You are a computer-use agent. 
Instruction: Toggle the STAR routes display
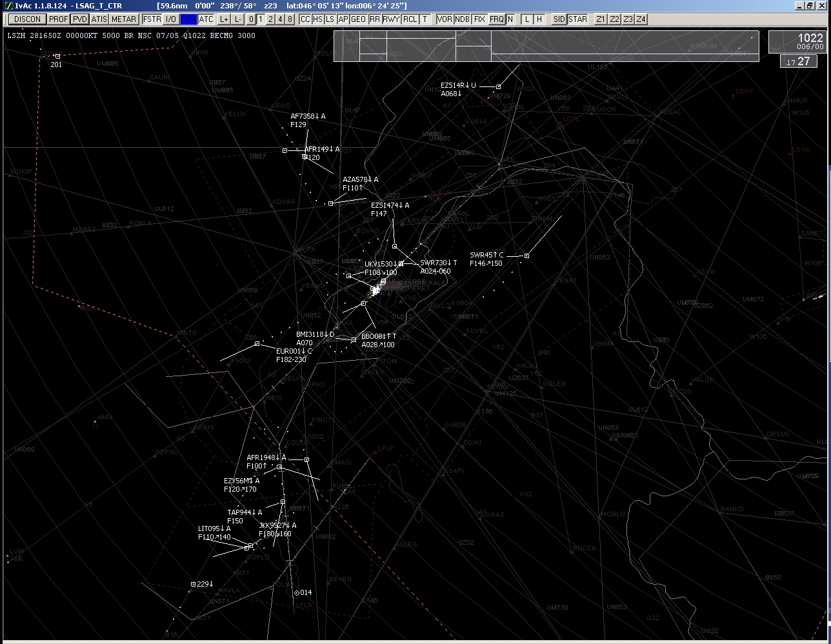[577, 19]
